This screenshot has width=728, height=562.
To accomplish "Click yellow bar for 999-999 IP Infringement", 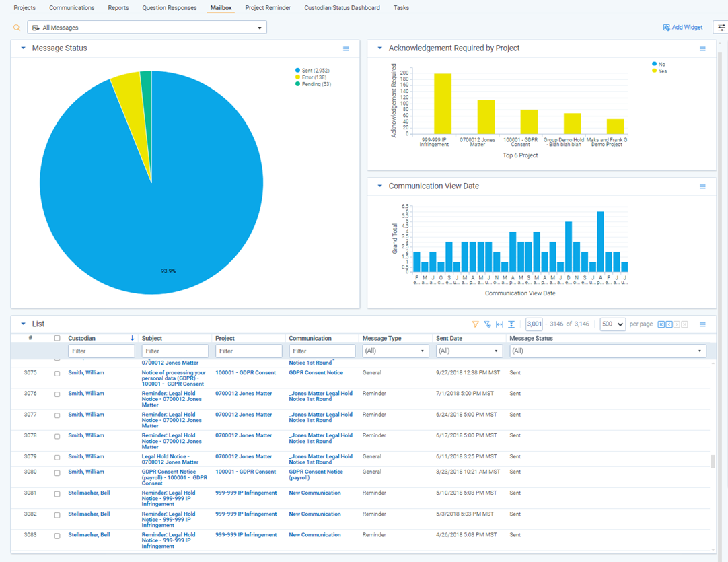I will pyautogui.click(x=443, y=104).
